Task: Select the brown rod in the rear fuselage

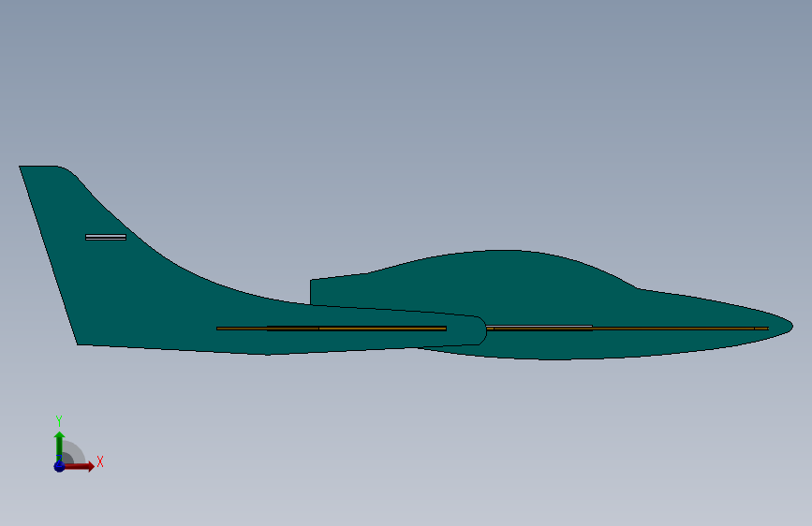Action: click(x=332, y=329)
